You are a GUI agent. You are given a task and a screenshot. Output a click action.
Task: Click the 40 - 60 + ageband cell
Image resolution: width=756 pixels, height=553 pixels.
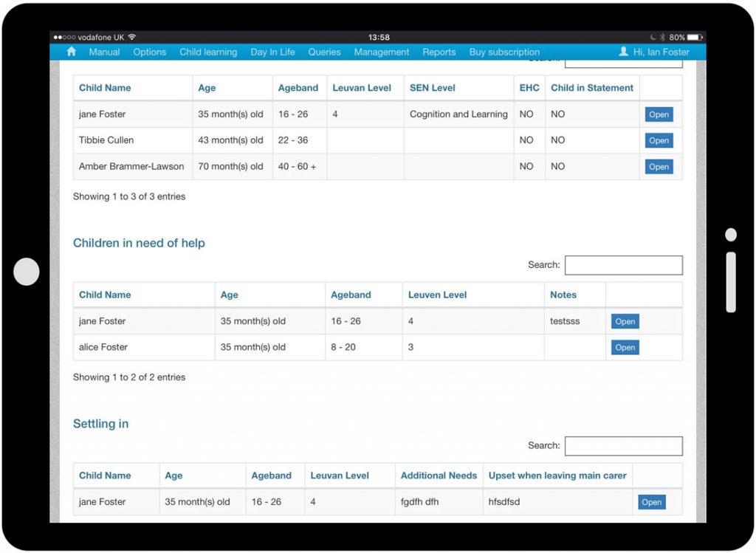click(300, 166)
